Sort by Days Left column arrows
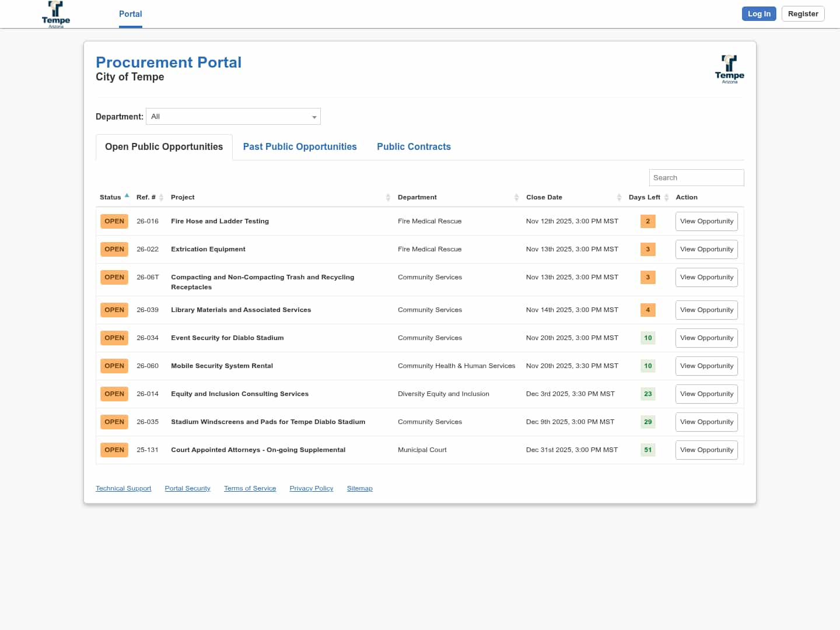Image resolution: width=840 pixels, height=630 pixels. [666, 198]
